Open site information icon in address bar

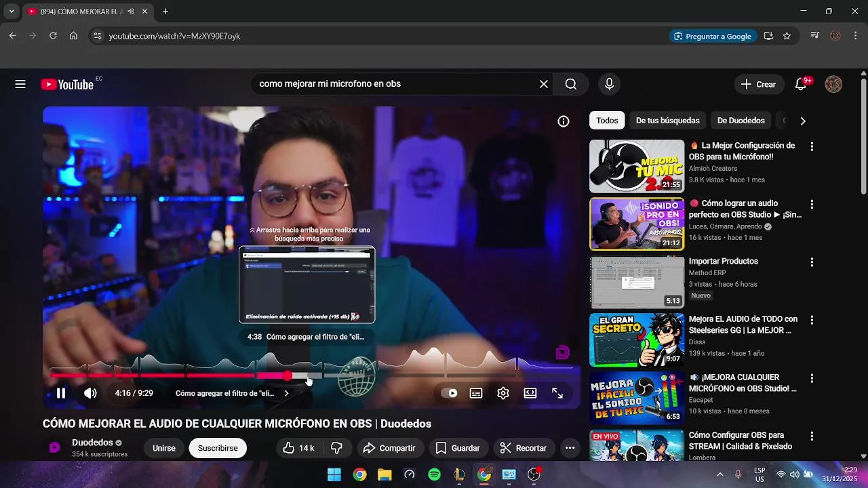[97, 36]
